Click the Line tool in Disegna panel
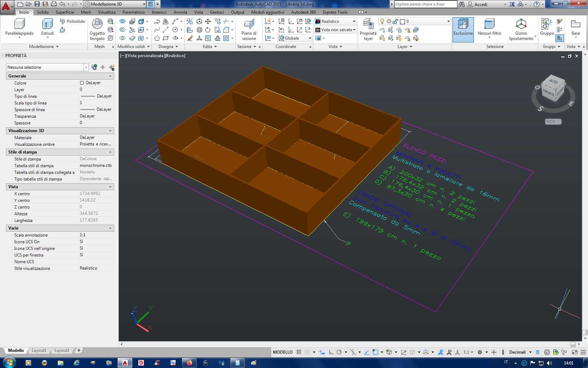Viewport: 588px width, 368px height. click(166, 30)
